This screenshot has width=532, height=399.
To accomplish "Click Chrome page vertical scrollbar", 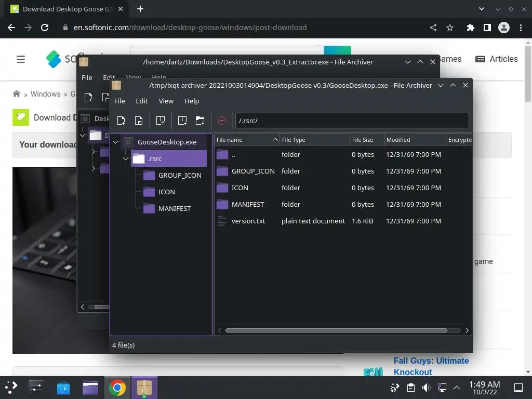I will coord(528,75).
